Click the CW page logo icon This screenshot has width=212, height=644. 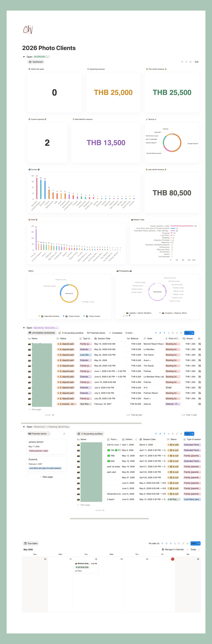pos(28,29)
